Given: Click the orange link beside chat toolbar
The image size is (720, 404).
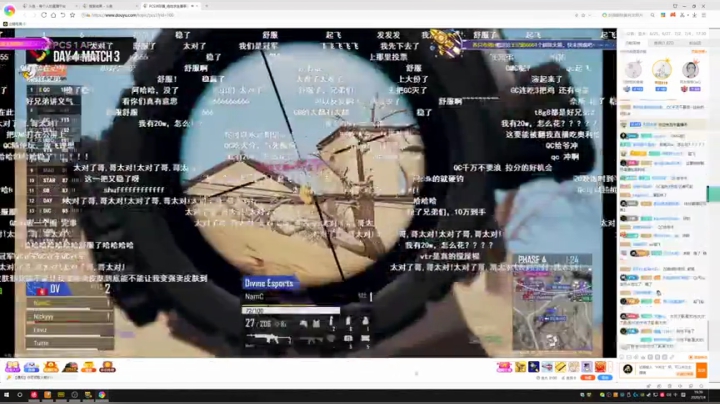Looking at the screenshot, I should 698,357.
